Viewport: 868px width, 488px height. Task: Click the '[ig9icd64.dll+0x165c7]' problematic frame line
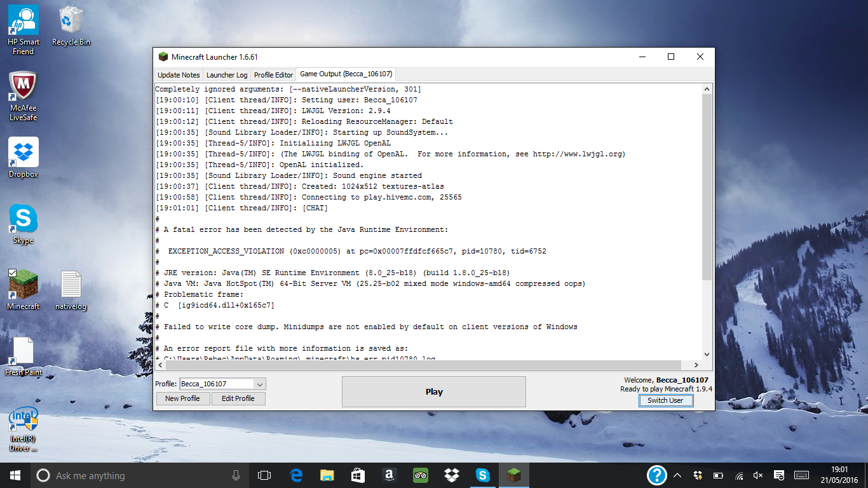pos(215,305)
